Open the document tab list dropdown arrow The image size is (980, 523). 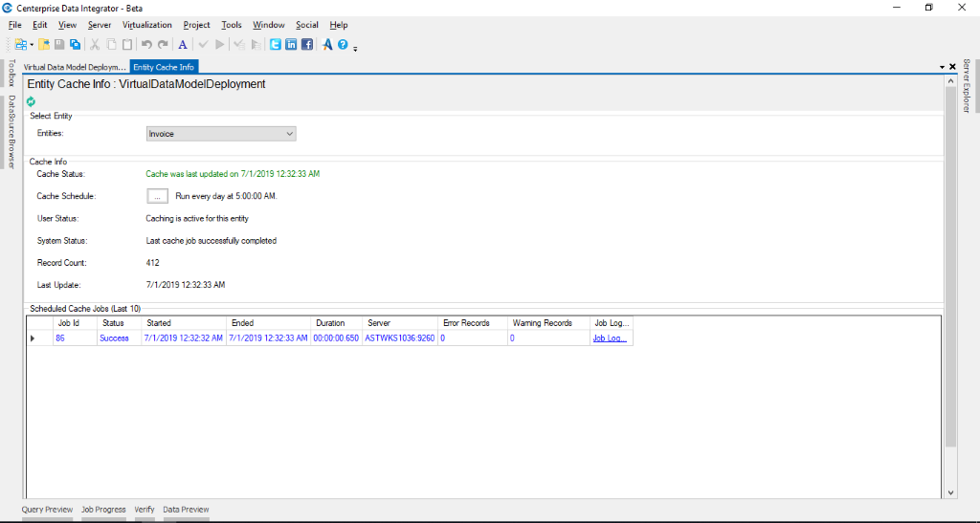click(942, 67)
